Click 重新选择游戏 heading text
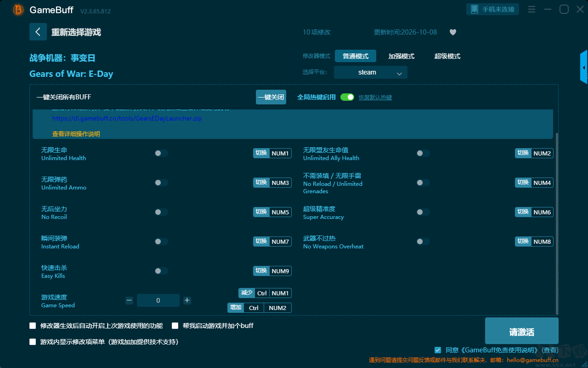The image size is (588, 368). pyautogui.click(x=76, y=32)
